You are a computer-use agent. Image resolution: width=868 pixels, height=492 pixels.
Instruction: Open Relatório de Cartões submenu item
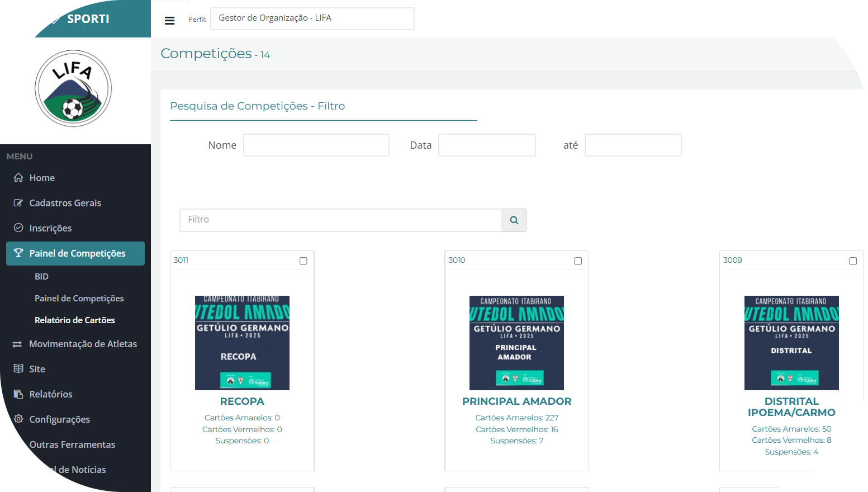[x=75, y=320]
